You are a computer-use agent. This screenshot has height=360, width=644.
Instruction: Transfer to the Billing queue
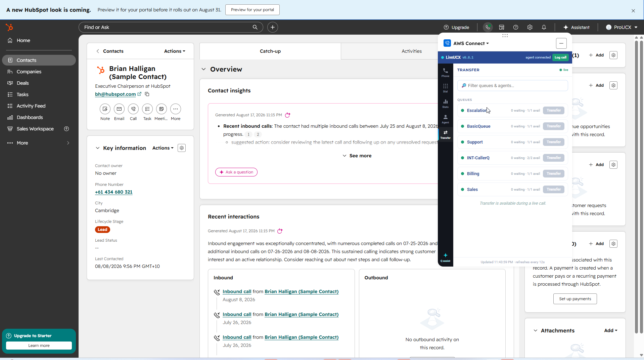[554, 173]
